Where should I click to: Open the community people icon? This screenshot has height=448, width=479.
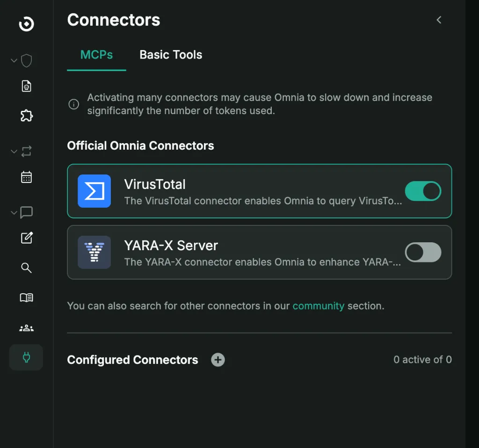click(27, 328)
